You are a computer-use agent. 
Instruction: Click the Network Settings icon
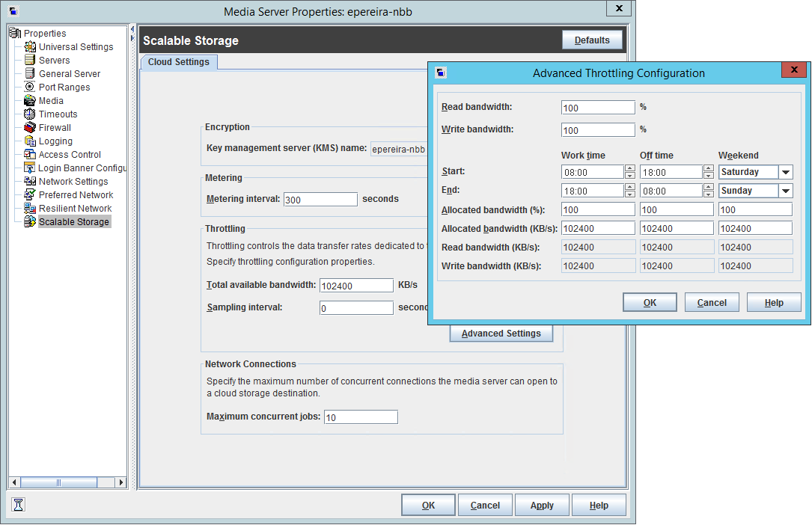coord(30,182)
